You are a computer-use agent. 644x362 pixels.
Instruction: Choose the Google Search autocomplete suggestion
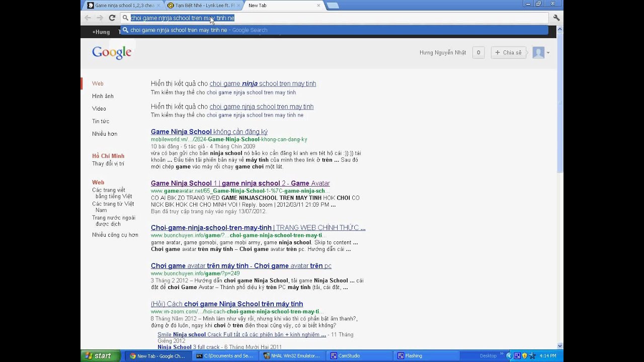tap(334, 30)
